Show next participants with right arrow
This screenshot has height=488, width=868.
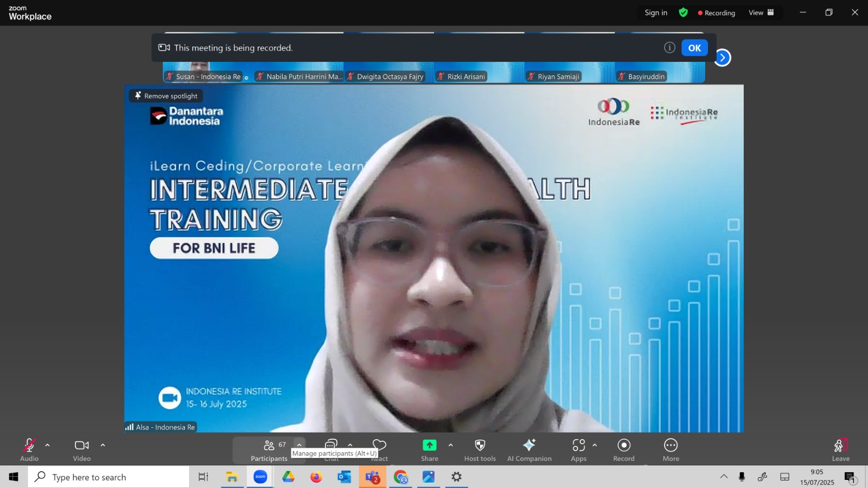point(722,57)
